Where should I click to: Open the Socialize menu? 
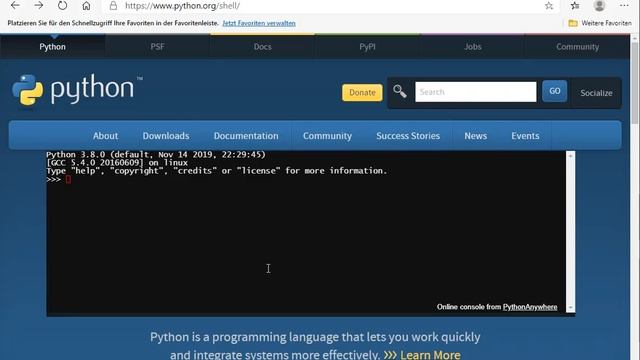click(596, 93)
